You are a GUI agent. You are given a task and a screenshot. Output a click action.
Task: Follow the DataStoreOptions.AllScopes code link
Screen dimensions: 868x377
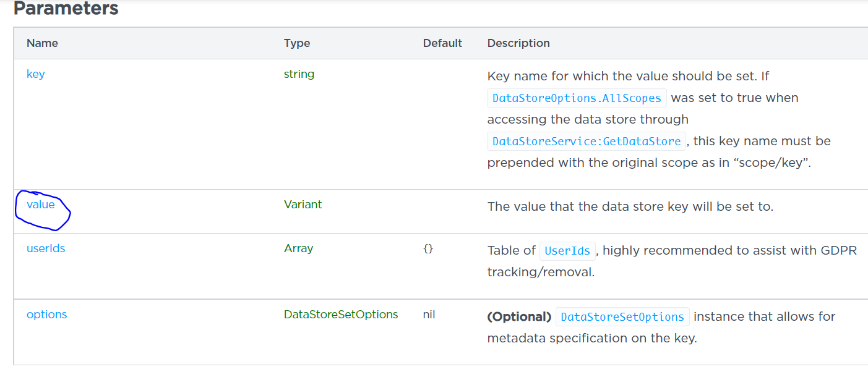tap(577, 98)
